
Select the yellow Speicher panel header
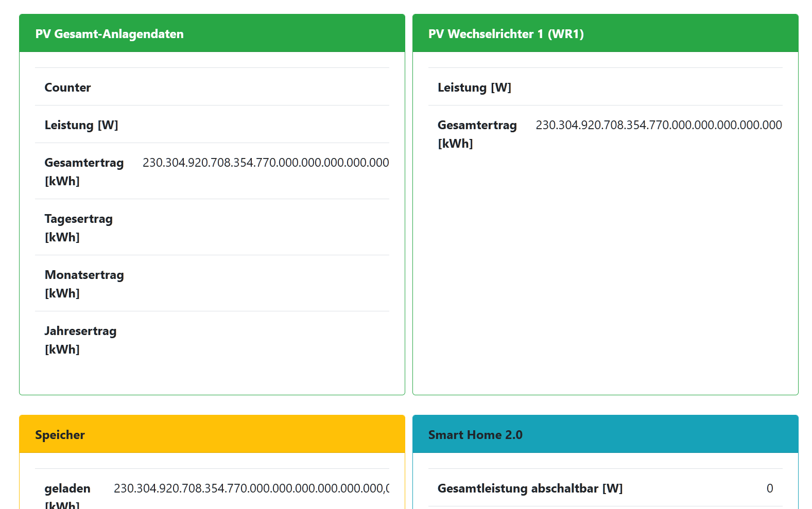point(60,435)
